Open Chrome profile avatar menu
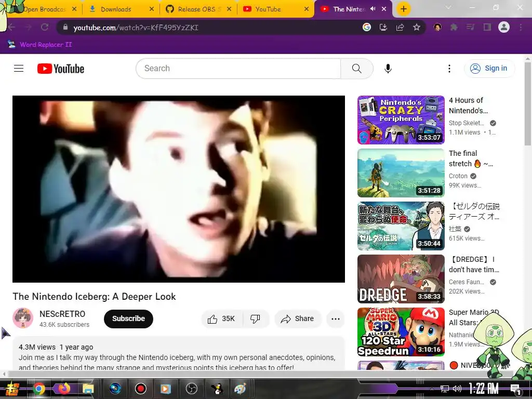Viewport: 532px width, 399px height. coord(504,27)
